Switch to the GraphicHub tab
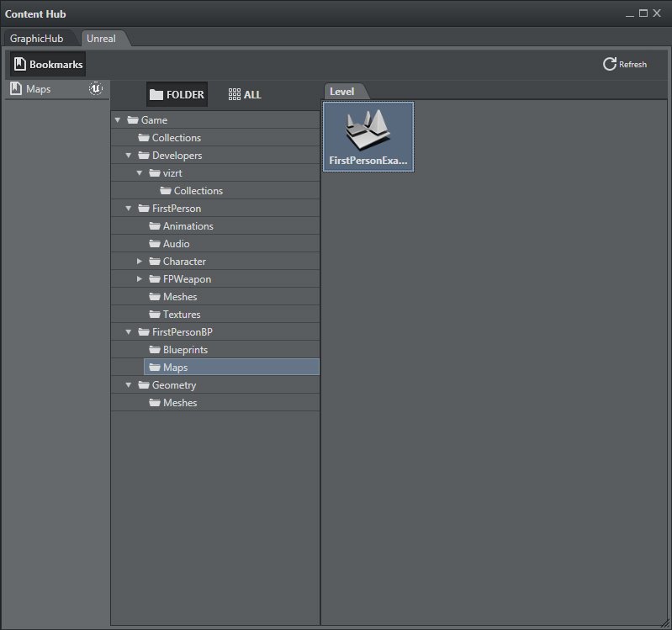 [37, 39]
